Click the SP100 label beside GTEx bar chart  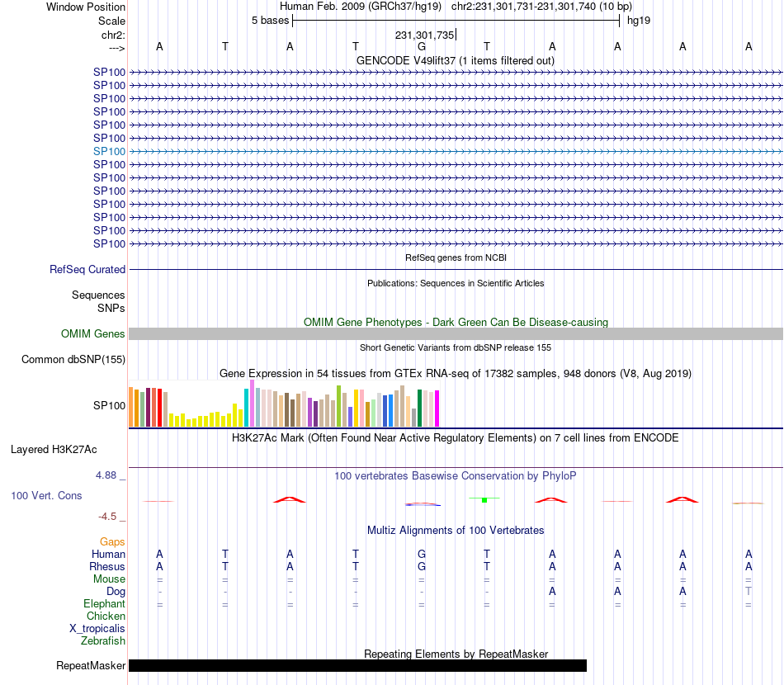109,405
